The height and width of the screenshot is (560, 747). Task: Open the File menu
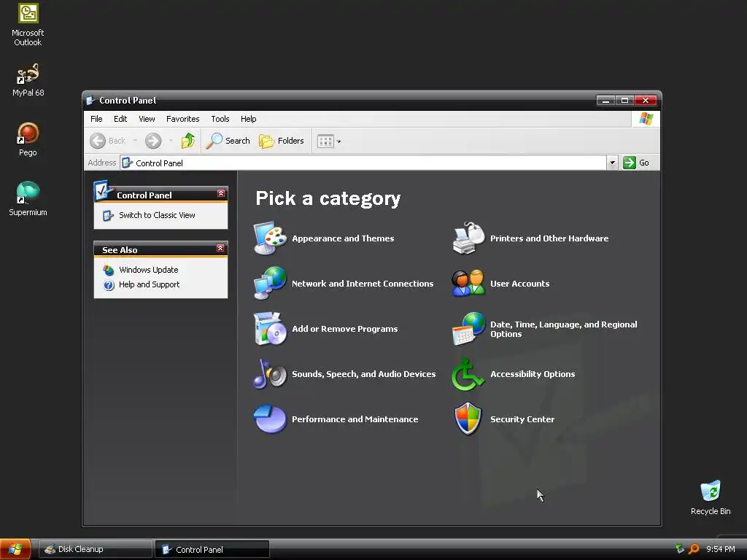click(96, 119)
